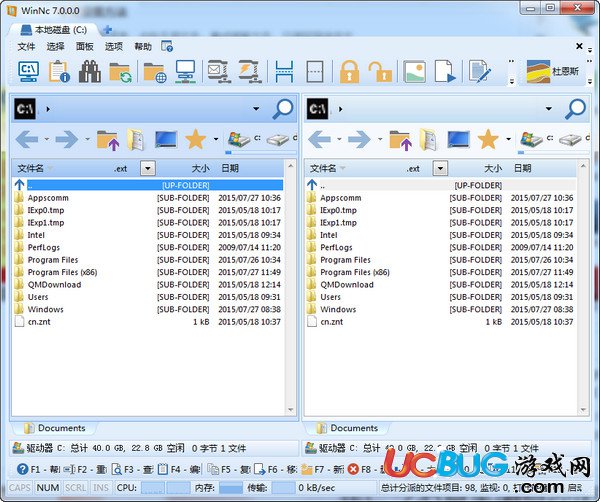The image size is (600, 502).
Task: Open the 选项 menu
Action: [x=114, y=47]
